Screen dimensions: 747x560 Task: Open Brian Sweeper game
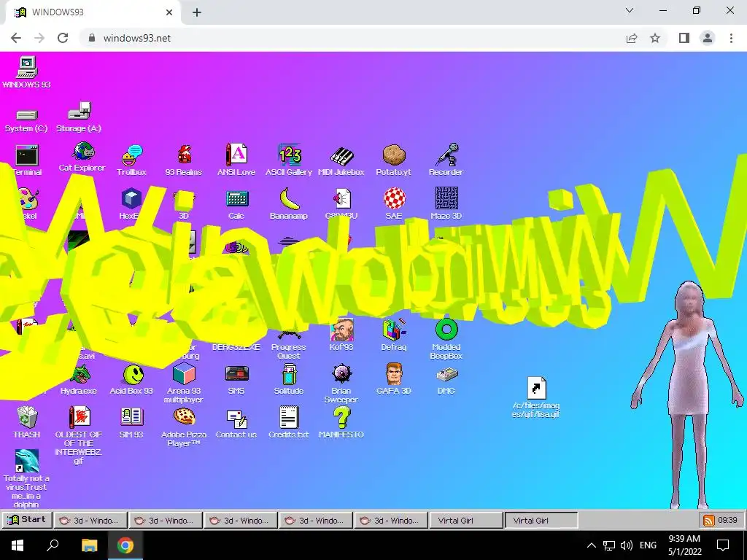(341, 374)
